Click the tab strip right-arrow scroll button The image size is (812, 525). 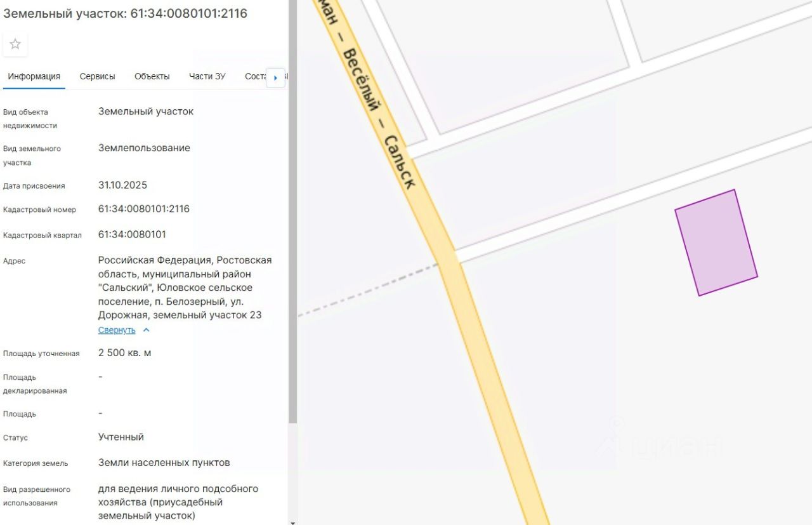pyautogui.click(x=275, y=77)
